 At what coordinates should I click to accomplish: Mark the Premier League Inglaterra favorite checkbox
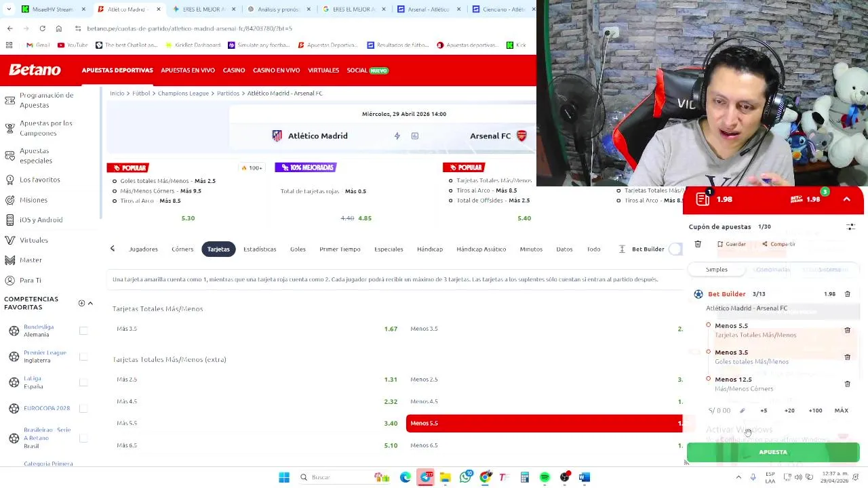[83, 357]
